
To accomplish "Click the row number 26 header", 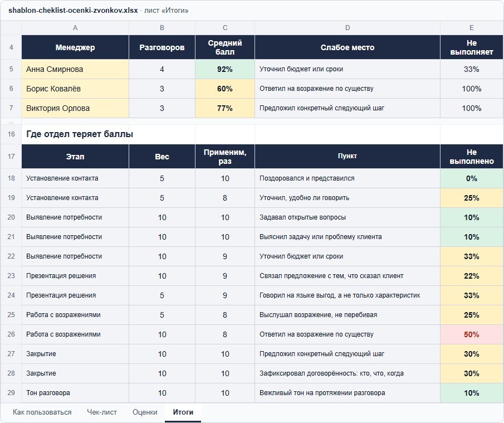I will click(x=11, y=334).
